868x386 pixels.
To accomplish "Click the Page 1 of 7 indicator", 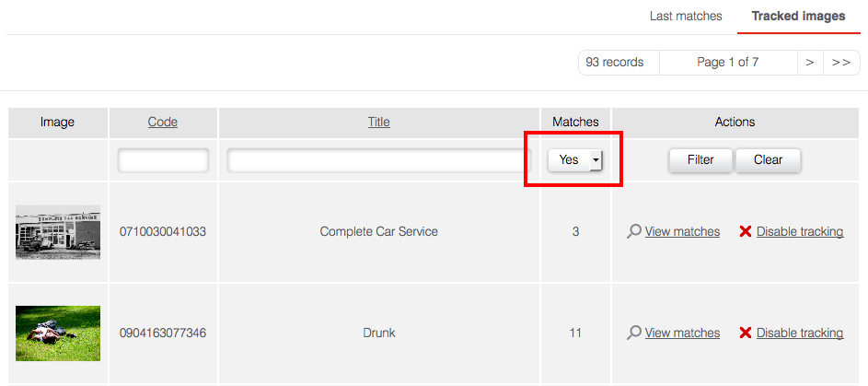I will (727, 63).
